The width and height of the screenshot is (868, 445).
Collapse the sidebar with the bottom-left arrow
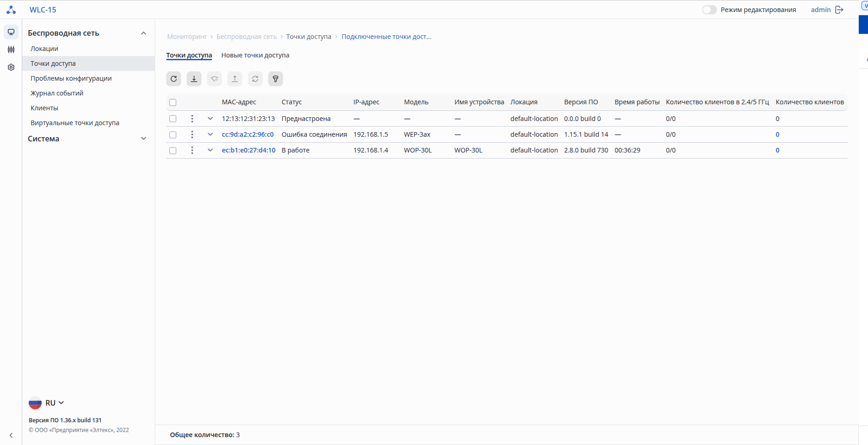click(x=11, y=435)
